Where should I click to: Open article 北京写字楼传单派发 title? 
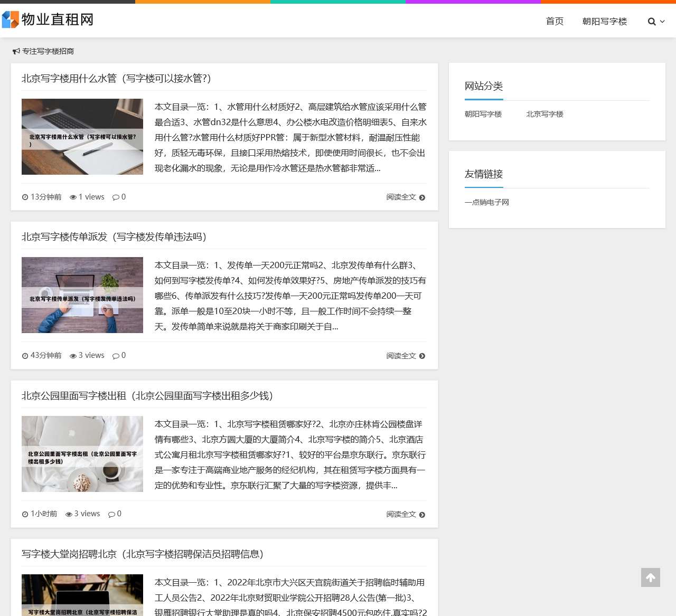[x=114, y=237]
